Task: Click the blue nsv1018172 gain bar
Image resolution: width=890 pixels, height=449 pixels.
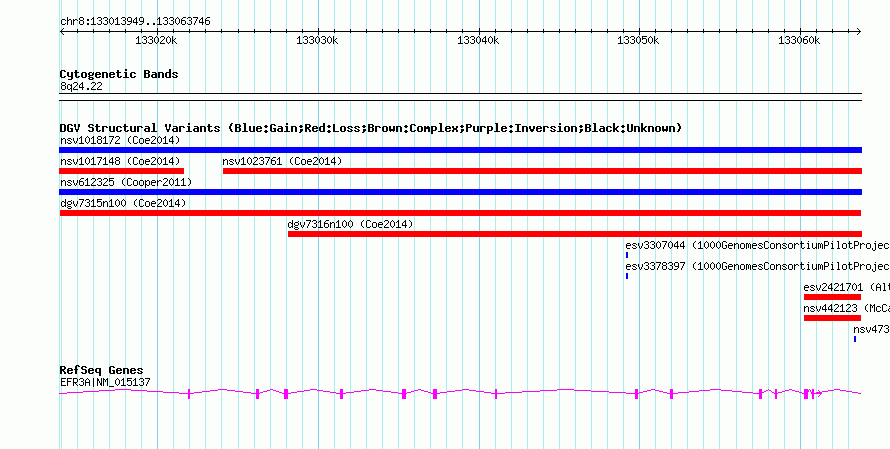Action: pyautogui.click(x=460, y=150)
